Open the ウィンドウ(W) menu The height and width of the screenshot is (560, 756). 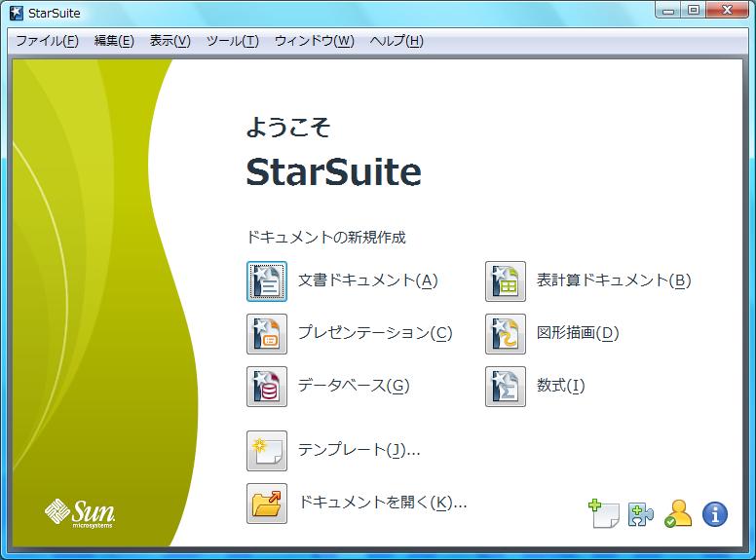point(315,41)
